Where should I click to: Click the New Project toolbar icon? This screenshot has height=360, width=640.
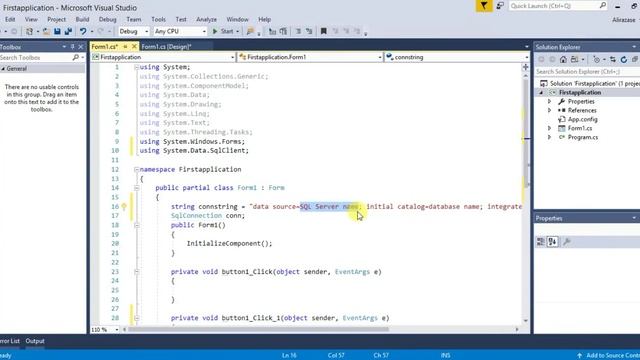pos(29,31)
